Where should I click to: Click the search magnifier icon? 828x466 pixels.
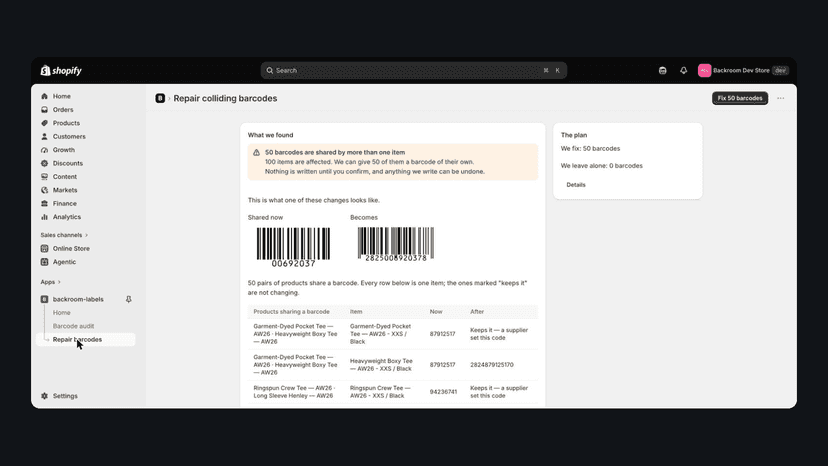[270, 70]
